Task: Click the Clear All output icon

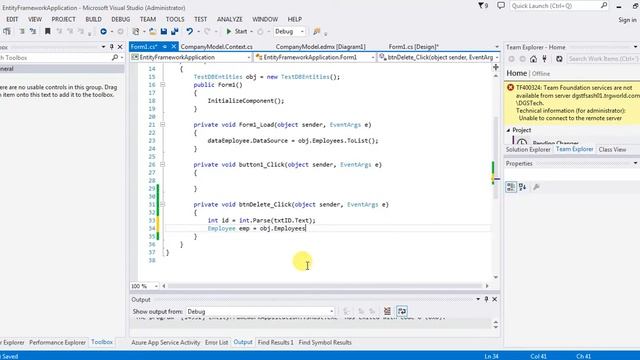Action: [387, 311]
